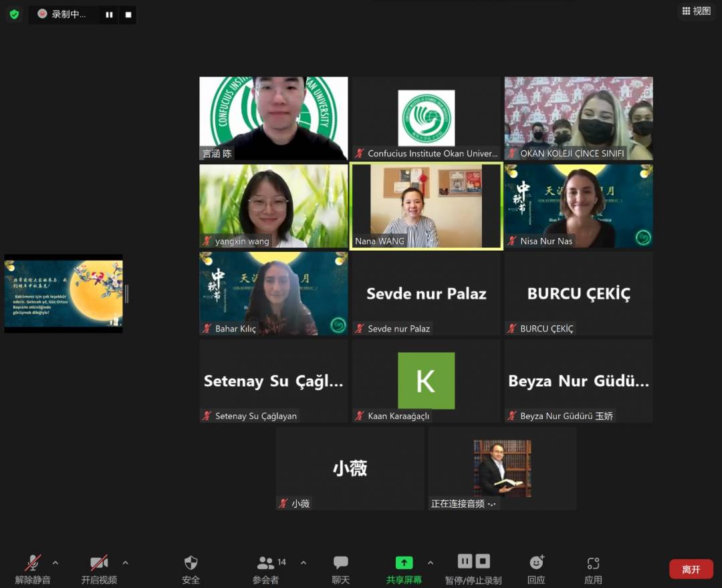722x588 pixels.
Task: Pause recording from the top recording indicator
Action: coord(109,15)
